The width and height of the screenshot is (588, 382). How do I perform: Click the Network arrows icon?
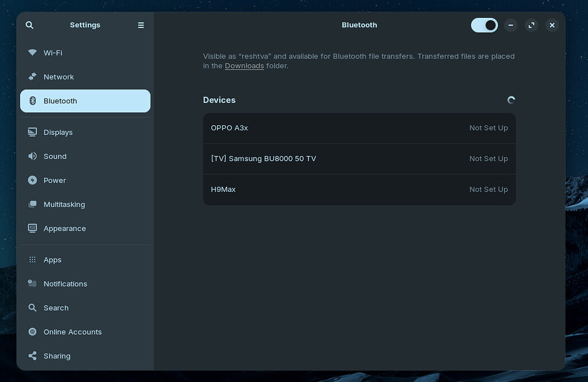33,77
